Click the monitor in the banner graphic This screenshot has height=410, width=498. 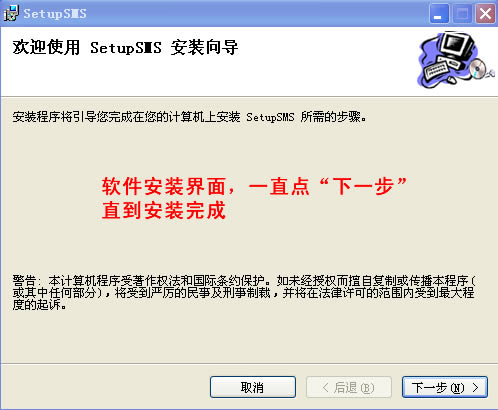[457, 45]
